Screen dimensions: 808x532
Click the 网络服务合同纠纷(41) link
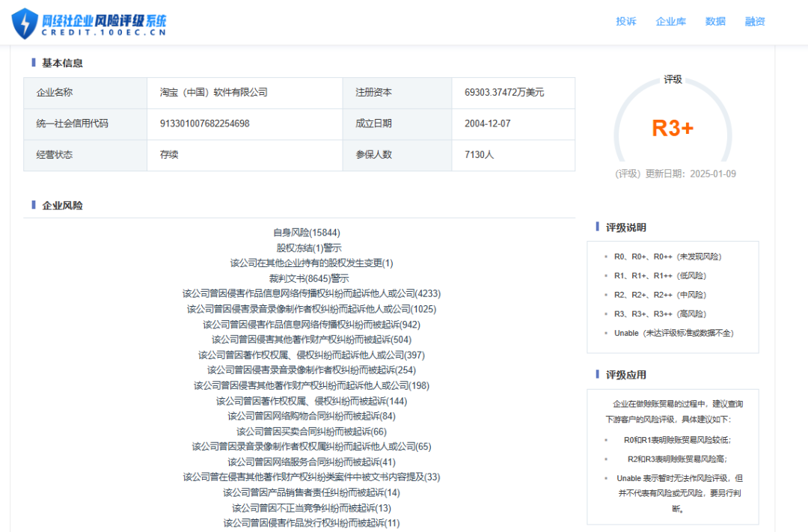pyautogui.click(x=309, y=462)
